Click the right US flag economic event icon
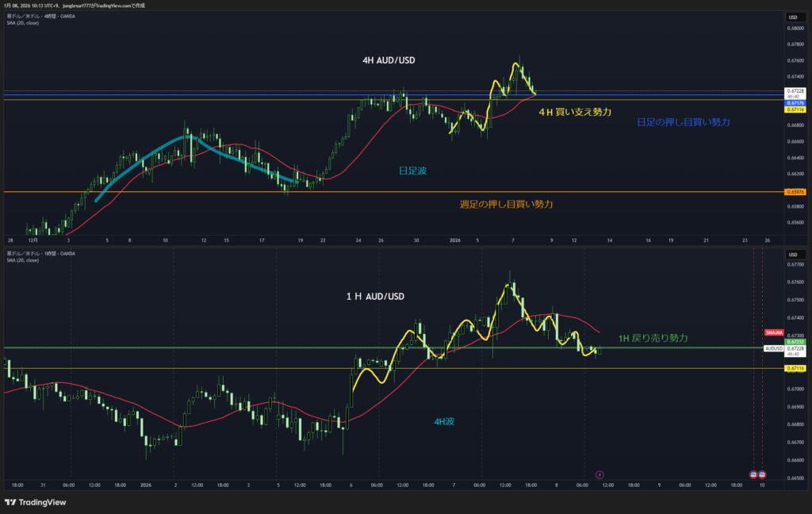This screenshot has width=812, height=514. pos(762,474)
